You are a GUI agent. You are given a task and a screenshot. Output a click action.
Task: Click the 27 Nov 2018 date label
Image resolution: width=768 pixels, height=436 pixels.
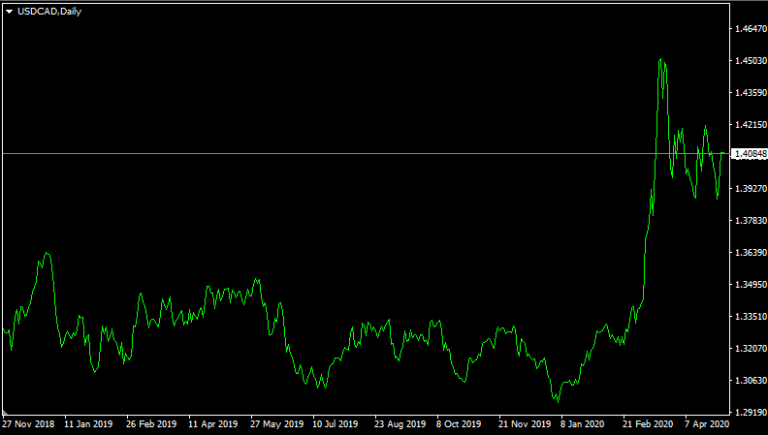(29, 425)
